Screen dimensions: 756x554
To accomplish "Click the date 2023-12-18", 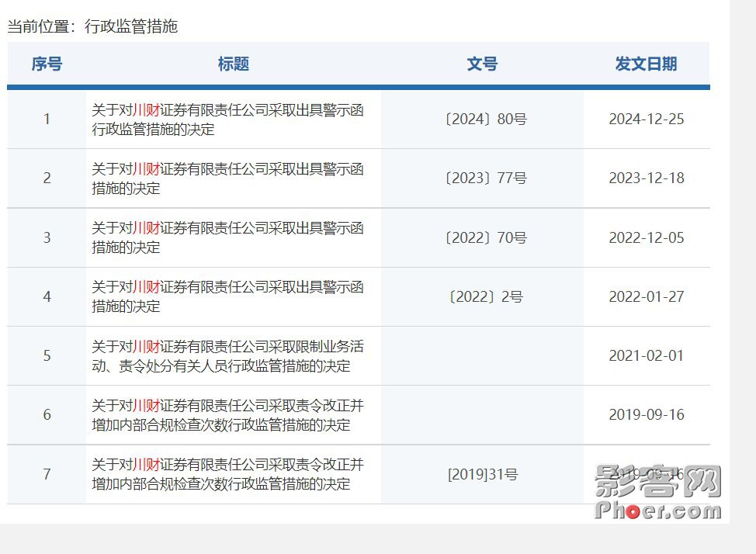I will coord(647,178).
